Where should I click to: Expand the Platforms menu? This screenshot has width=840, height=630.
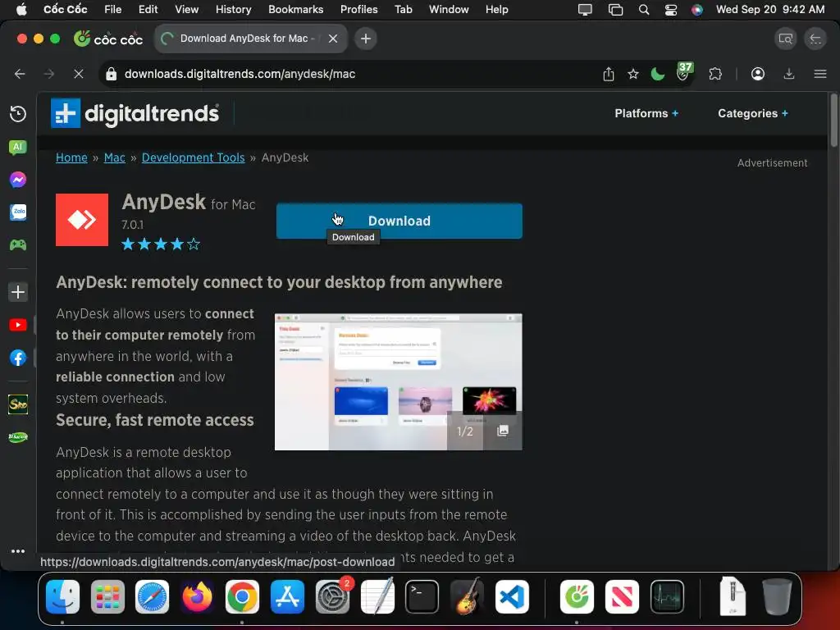pos(646,113)
